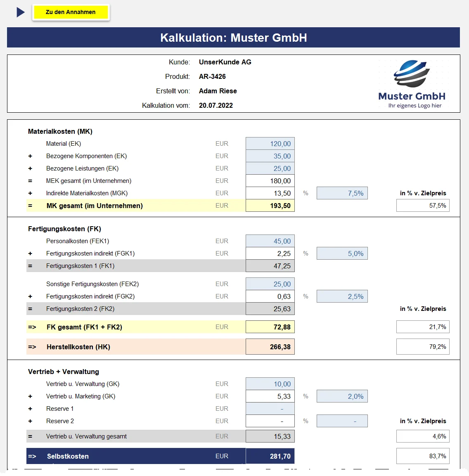Select calculation date '20.07.2022'
This screenshot has width=469, height=476.
216,105
